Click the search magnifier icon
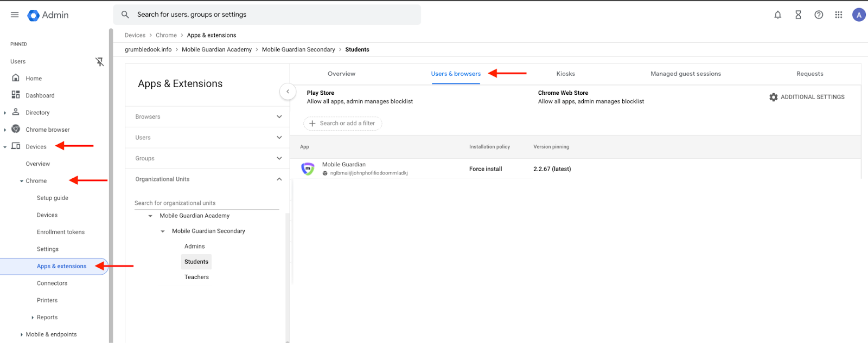The height and width of the screenshot is (343, 868). 125,15
